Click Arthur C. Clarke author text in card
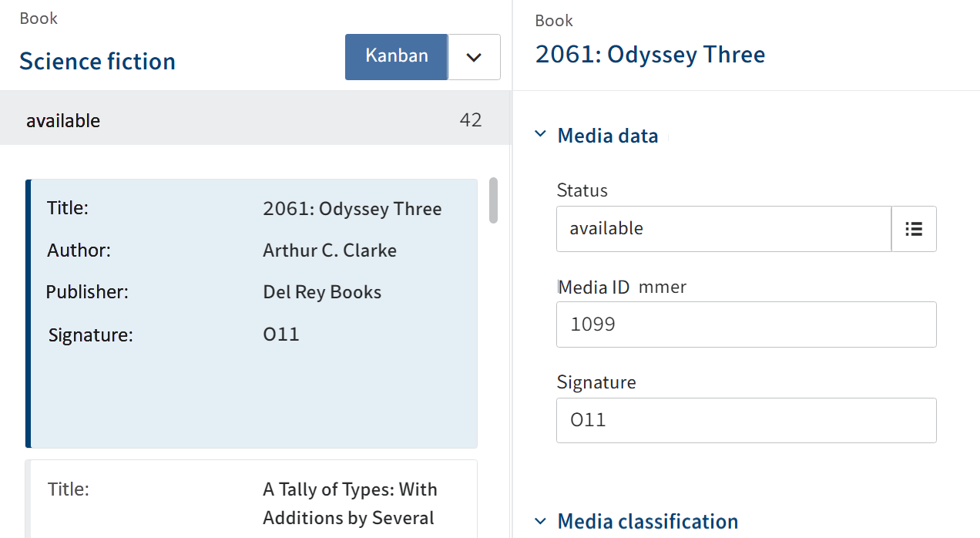Viewport: 980px width, 538px height. [x=329, y=251]
